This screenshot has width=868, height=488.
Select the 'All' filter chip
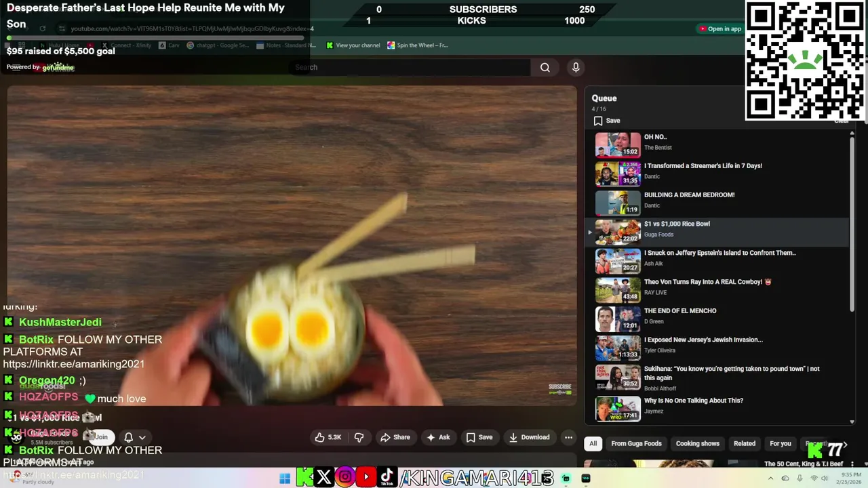(x=593, y=444)
